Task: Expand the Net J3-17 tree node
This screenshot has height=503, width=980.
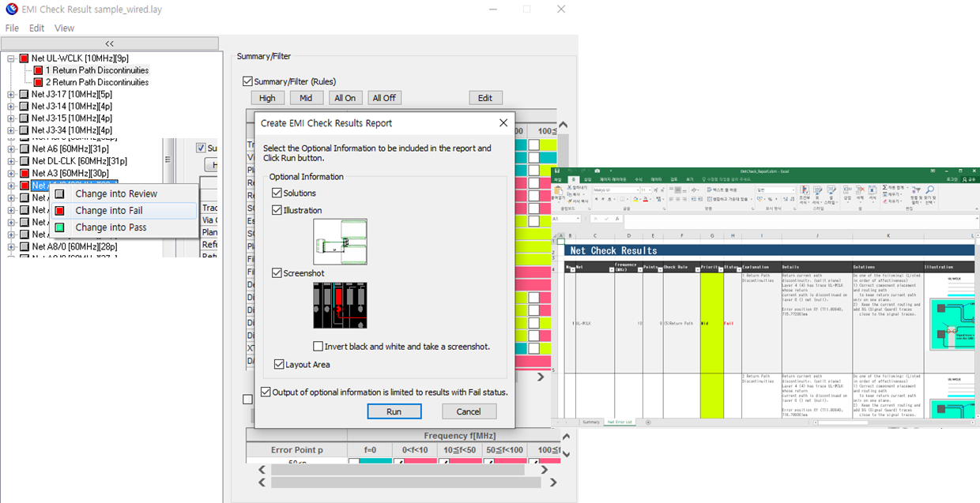Action: [x=11, y=94]
